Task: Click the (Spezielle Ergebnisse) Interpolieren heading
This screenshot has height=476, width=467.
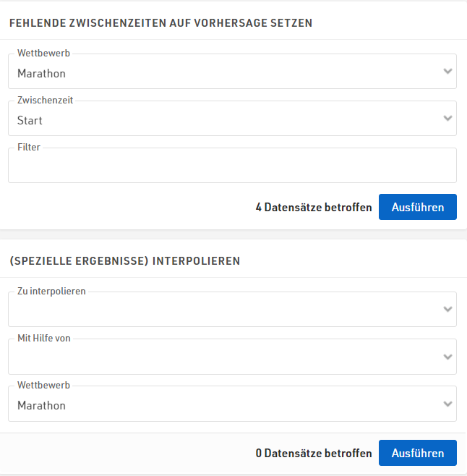Action: [x=124, y=260]
